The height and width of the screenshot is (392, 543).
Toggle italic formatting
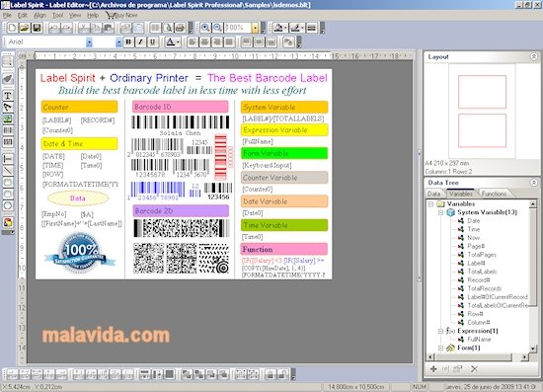tap(140, 42)
